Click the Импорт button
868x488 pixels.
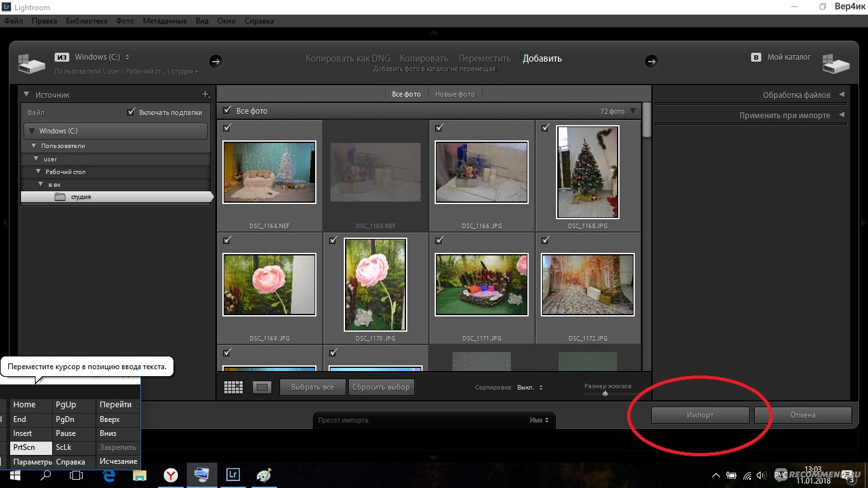700,415
